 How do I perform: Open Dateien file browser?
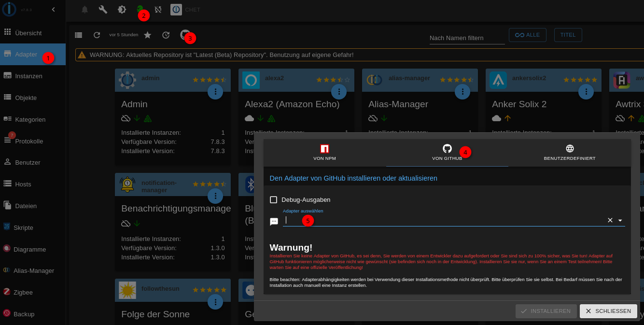(x=33, y=206)
